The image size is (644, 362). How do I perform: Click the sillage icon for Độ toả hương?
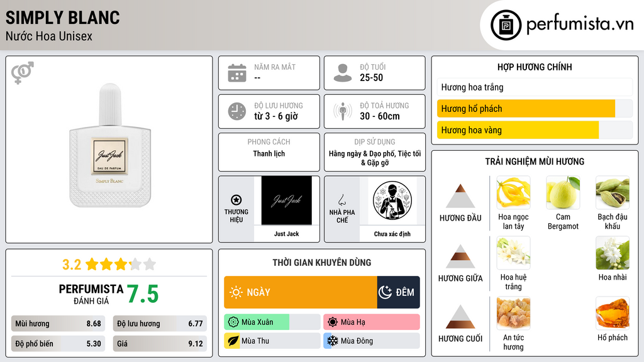coord(343,111)
